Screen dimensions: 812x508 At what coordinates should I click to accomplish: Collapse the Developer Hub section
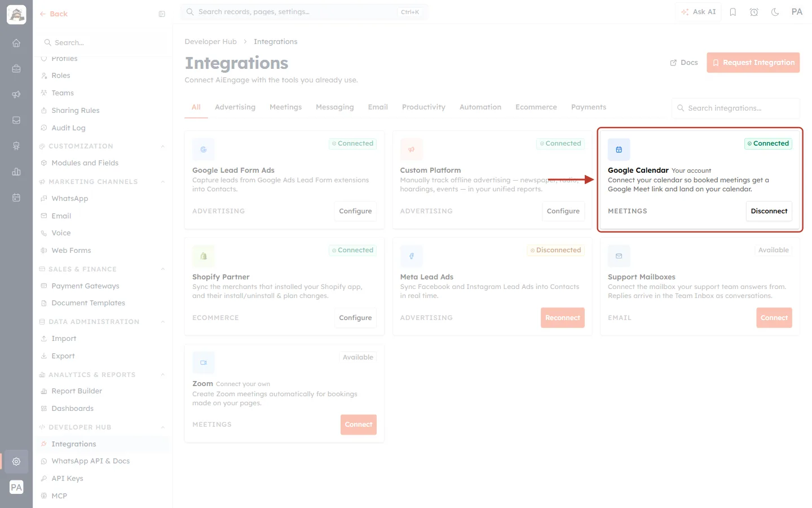click(x=162, y=427)
